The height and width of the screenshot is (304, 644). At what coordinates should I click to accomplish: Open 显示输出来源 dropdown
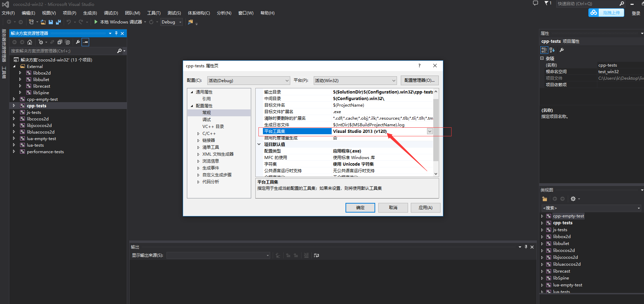[218, 255]
